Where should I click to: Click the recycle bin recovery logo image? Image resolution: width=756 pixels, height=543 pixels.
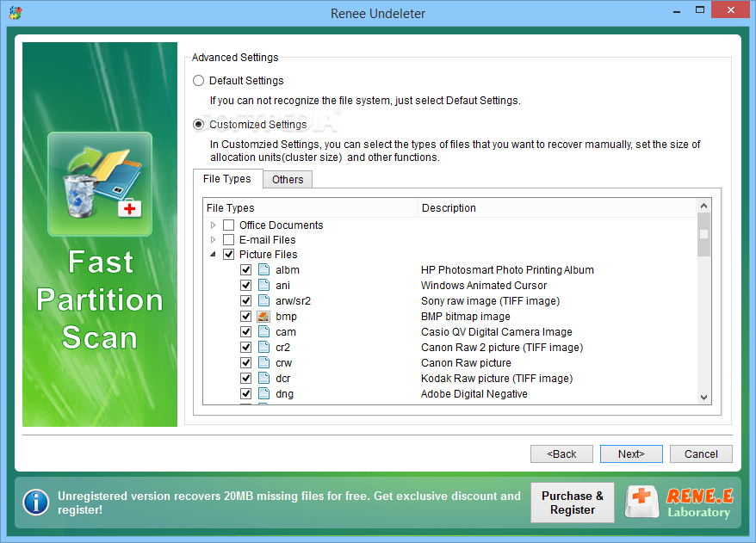(100, 183)
